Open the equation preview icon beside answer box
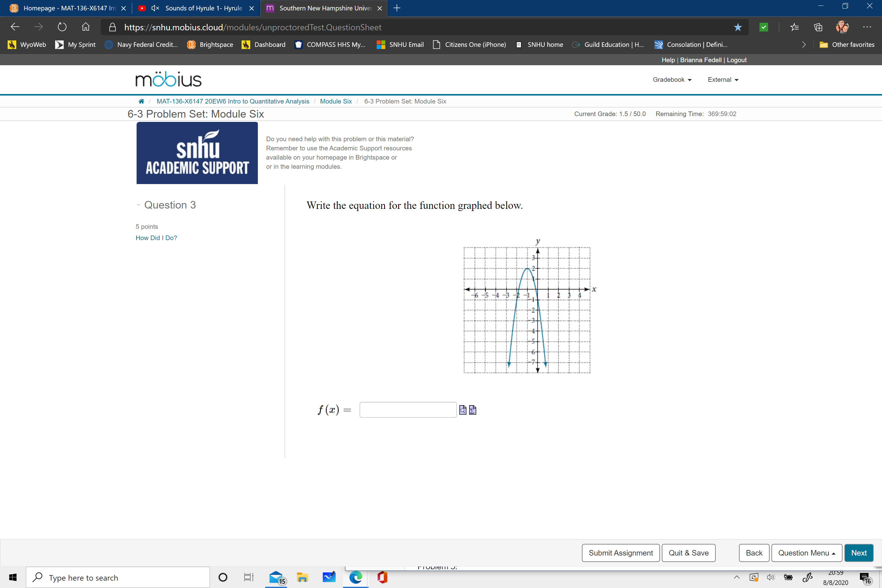The image size is (882, 588). pyautogui.click(x=462, y=410)
